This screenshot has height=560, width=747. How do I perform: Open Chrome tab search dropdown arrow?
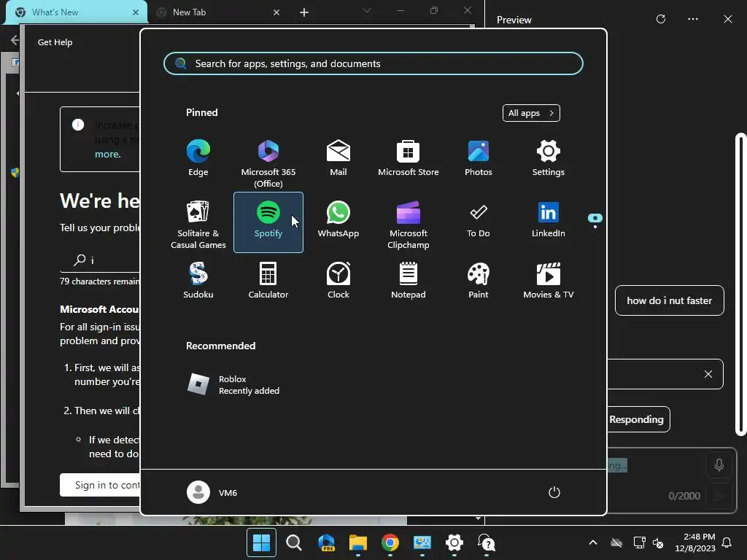367,10
